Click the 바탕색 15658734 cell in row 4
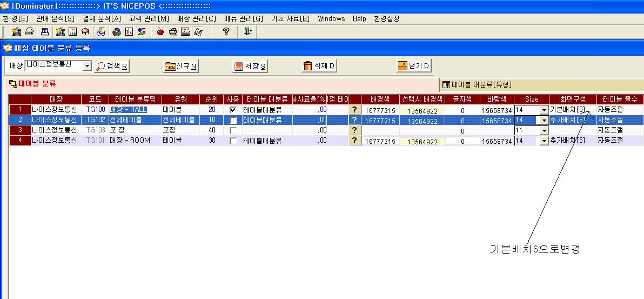The width and height of the screenshot is (644, 299). [x=497, y=141]
